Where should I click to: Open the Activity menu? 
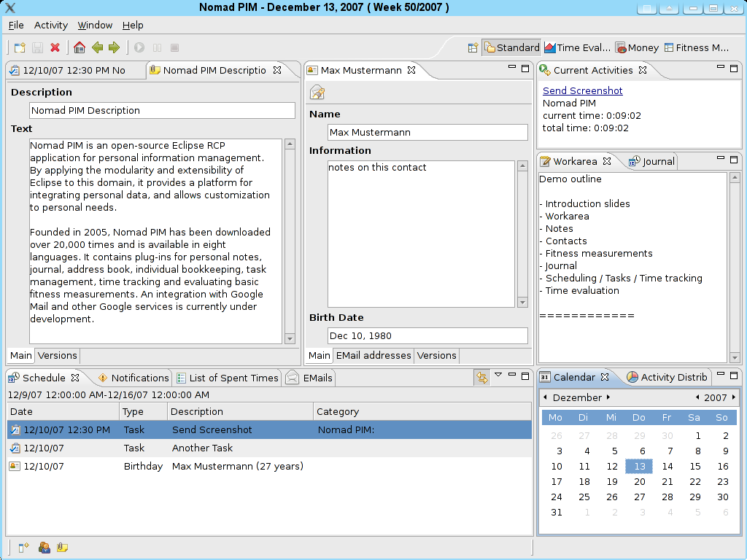[x=51, y=25]
